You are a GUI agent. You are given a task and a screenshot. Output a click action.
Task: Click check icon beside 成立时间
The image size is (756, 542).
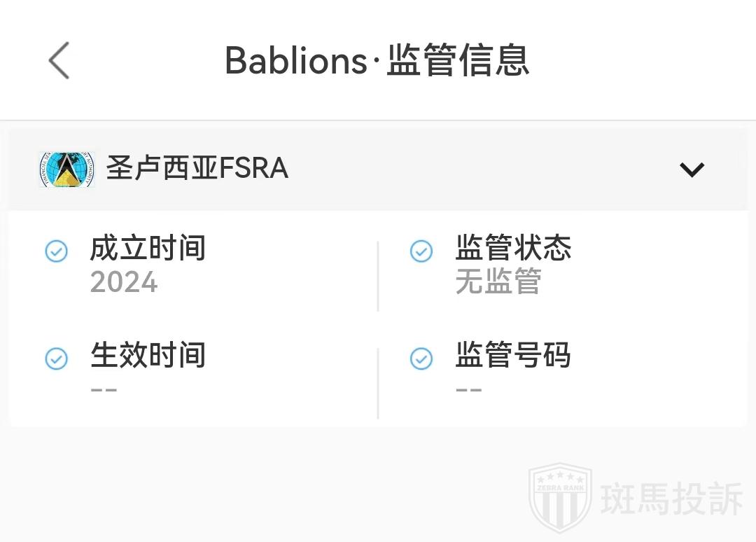point(57,251)
